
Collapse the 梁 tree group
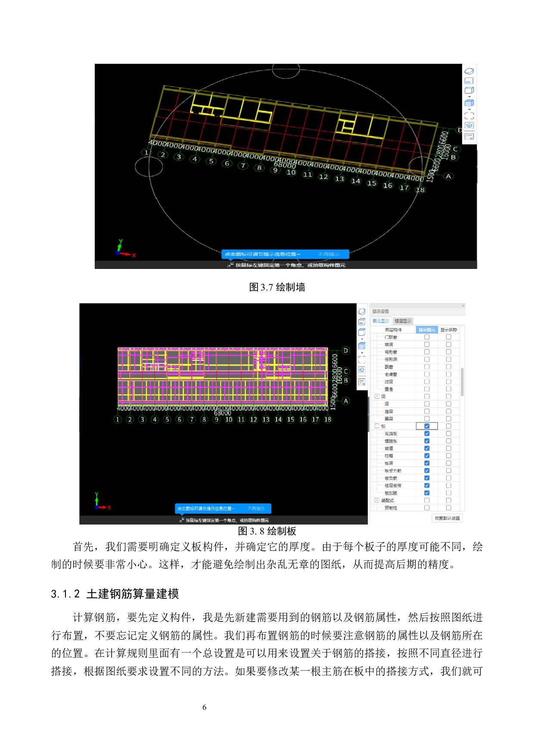pyautogui.click(x=377, y=396)
